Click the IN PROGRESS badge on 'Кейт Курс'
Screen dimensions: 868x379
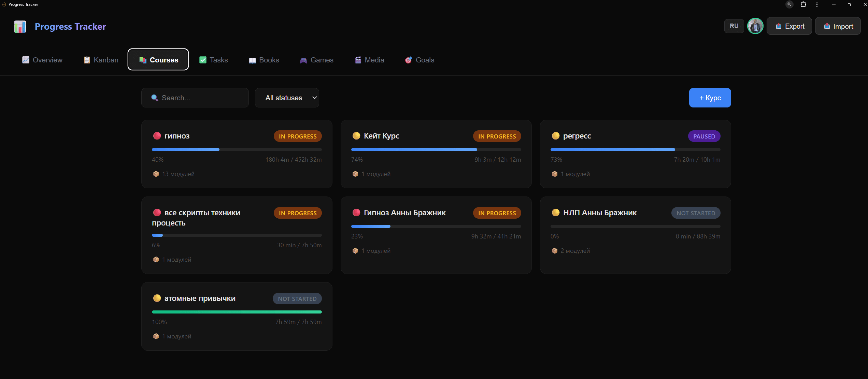pyautogui.click(x=497, y=136)
